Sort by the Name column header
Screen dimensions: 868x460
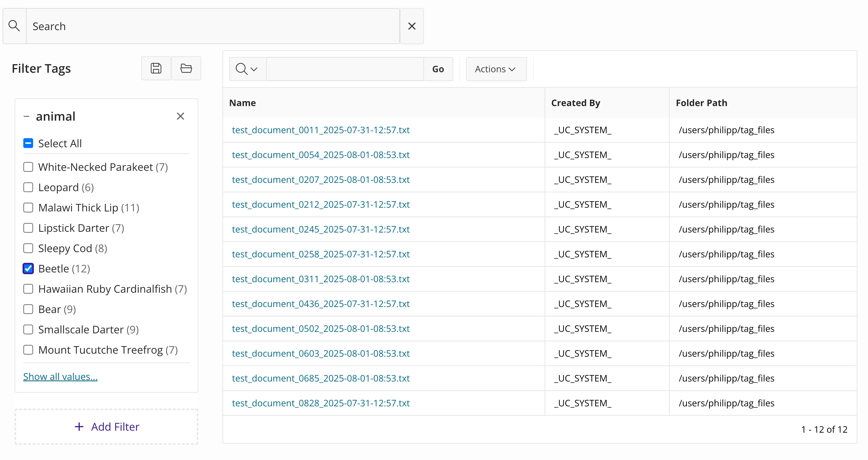pyautogui.click(x=242, y=103)
